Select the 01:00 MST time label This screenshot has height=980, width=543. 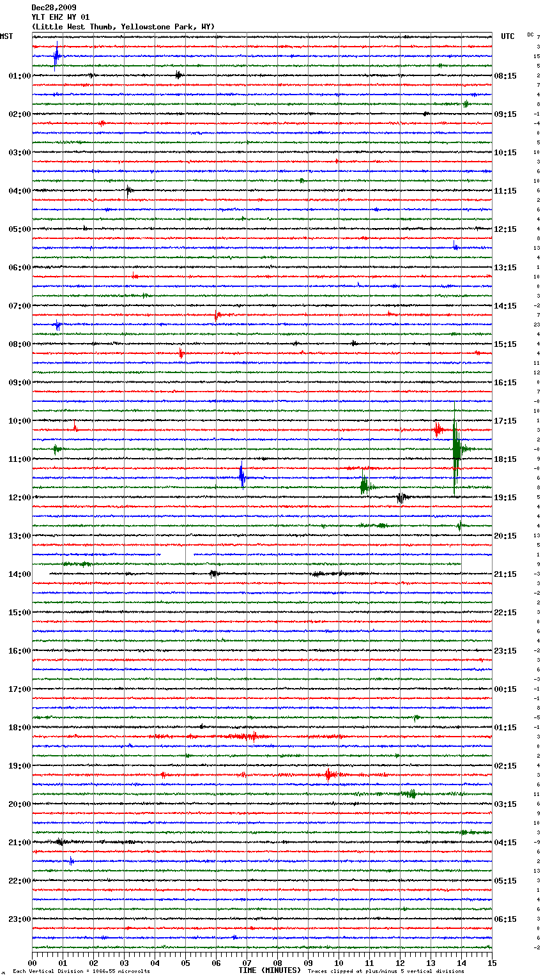point(20,76)
